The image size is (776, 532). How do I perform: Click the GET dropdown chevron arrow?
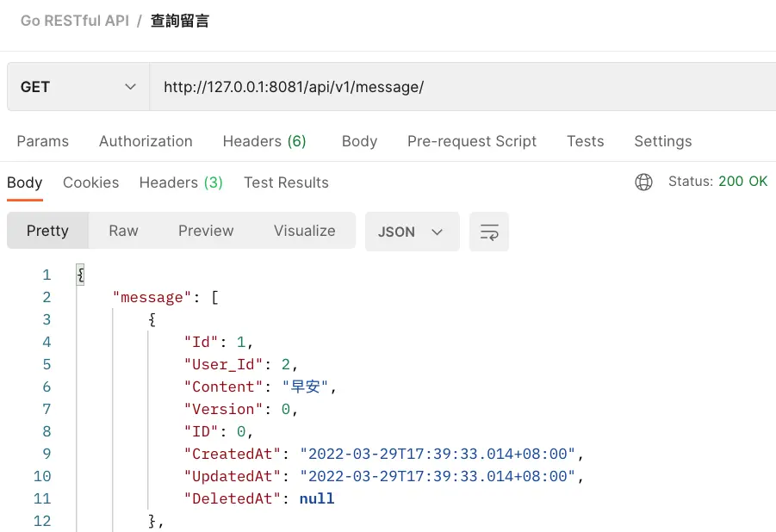[x=130, y=87]
